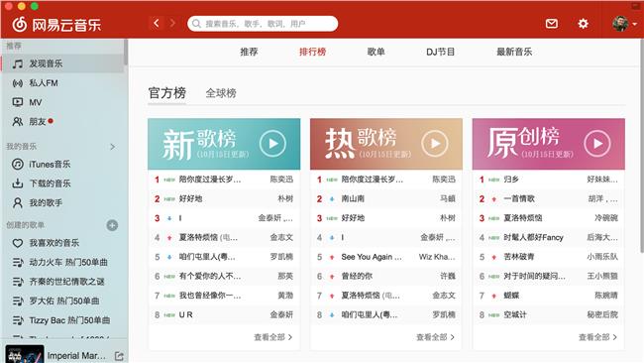Play the 热歌榜 chart
Screen dimensions: 644x363
tap(435, 144)
